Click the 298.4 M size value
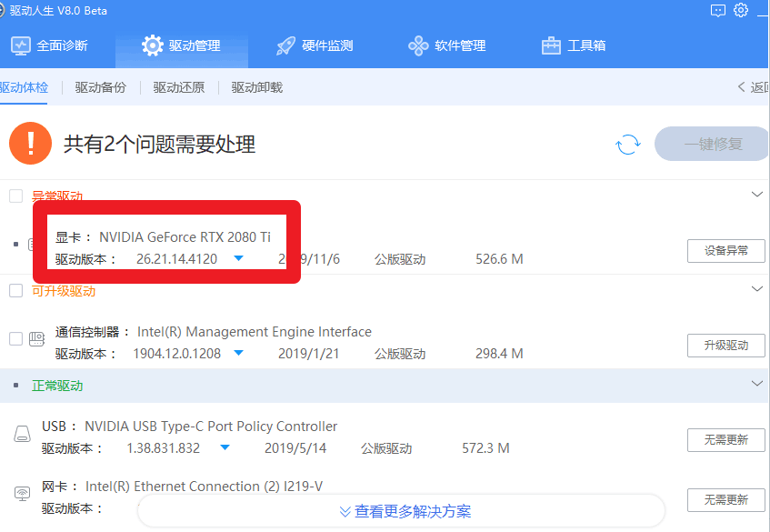This screenshot has height=532, width=770. pyautogui.click(x=499, y=353)
